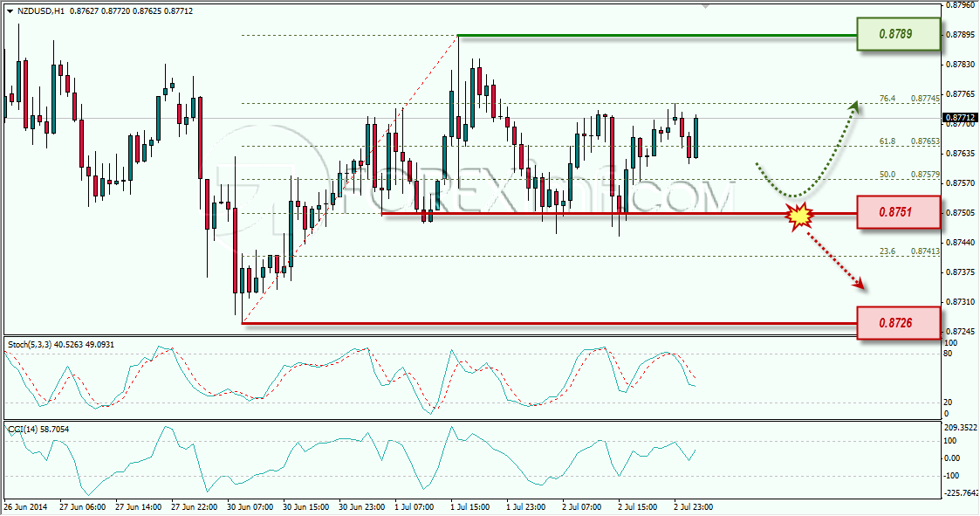
Task: Click the 0.87375 price axis value
Action: (961, 272)
